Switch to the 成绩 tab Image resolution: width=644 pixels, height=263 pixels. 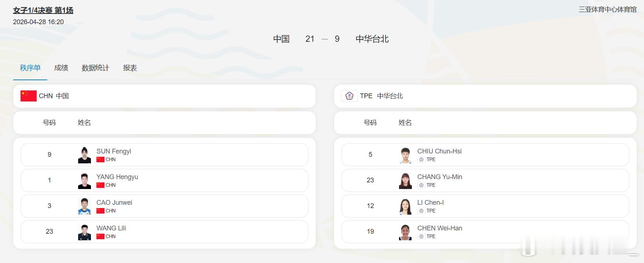(x=61, y=68)
